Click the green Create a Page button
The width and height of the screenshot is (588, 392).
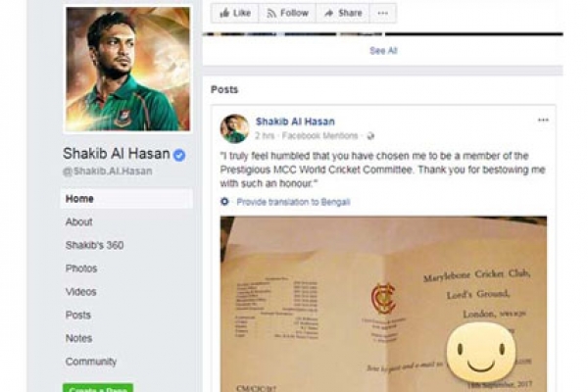[98, 387]
